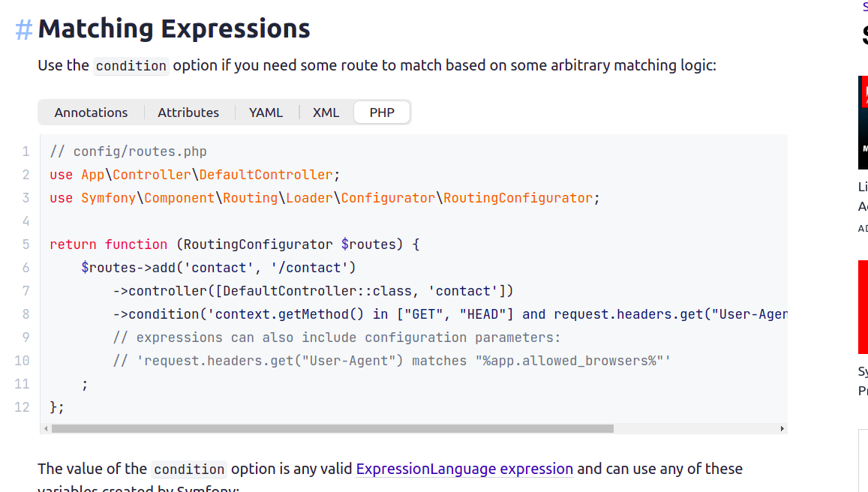Open the dark sidebar thumbnail at top right

pyautogui.click(x=863, y=122)
